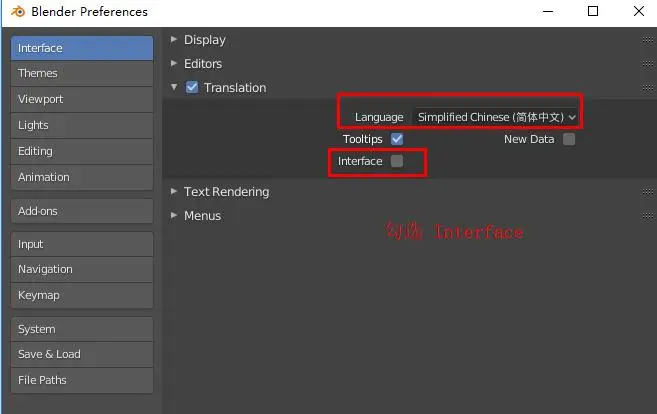Image resolution: width=657 pixels, height=414 pixels.
Task: Switch to the Themes section
Action: (82, 73)
